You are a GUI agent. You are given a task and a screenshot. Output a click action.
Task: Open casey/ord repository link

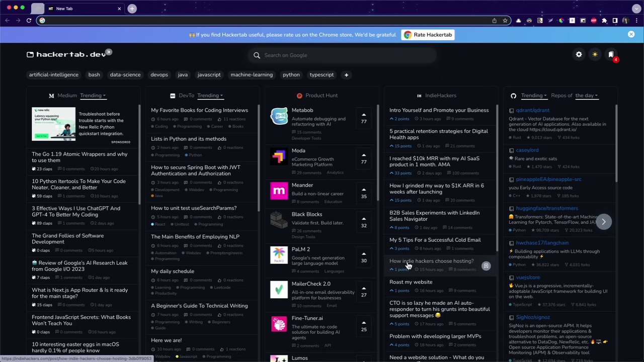(x=527, y=150)
